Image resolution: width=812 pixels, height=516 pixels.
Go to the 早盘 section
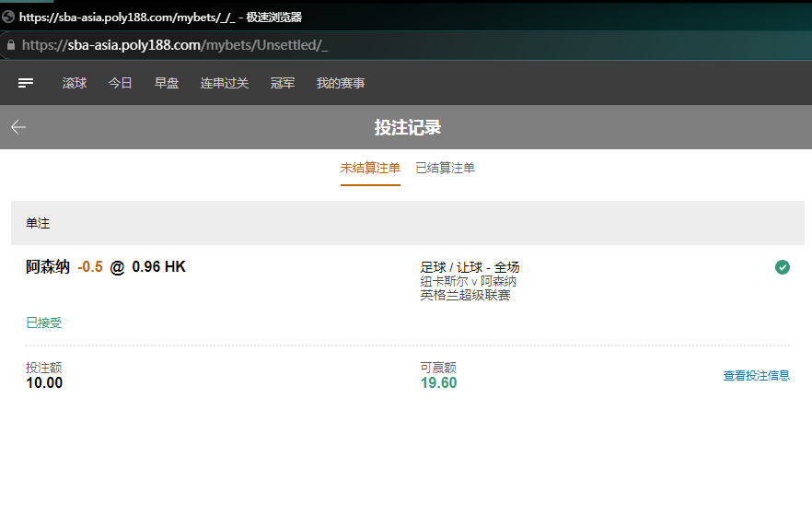click(167, 83)
